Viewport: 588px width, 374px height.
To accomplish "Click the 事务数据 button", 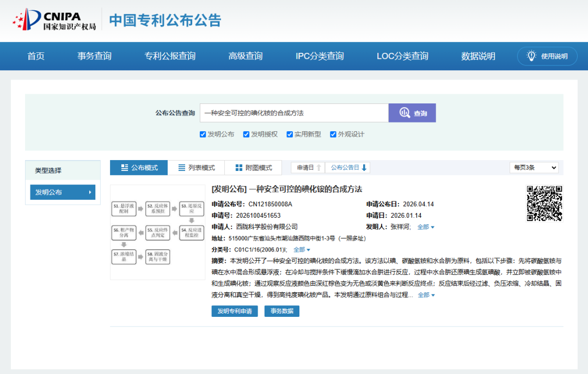I will click(x=282, y=311).
